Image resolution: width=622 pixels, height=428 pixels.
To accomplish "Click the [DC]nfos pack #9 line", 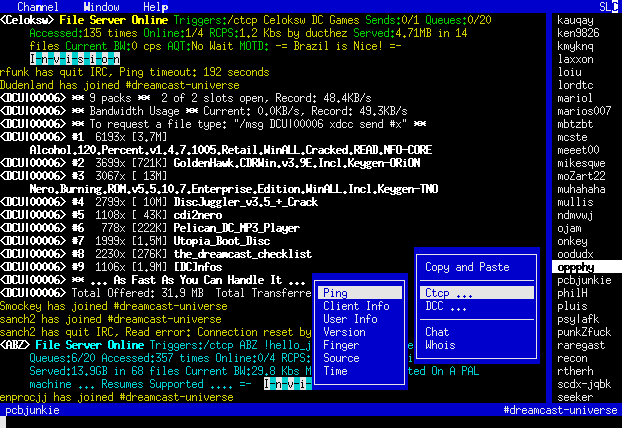I will pos(111,267).
